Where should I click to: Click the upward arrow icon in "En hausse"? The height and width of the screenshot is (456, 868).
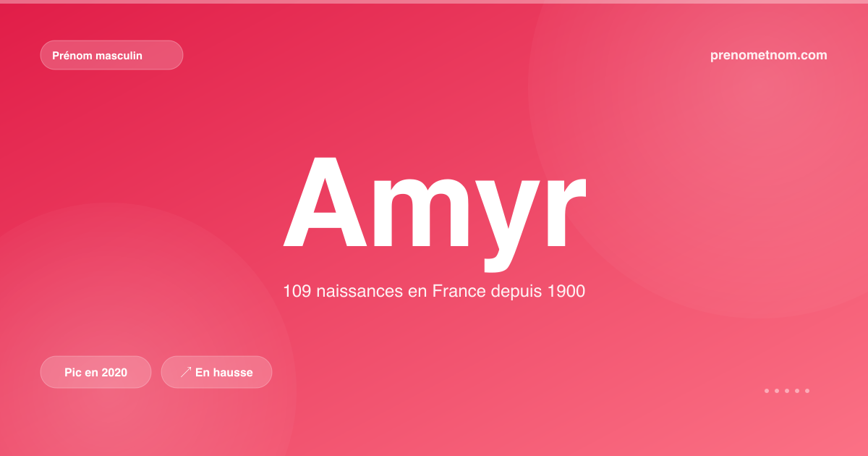point(186,372)
